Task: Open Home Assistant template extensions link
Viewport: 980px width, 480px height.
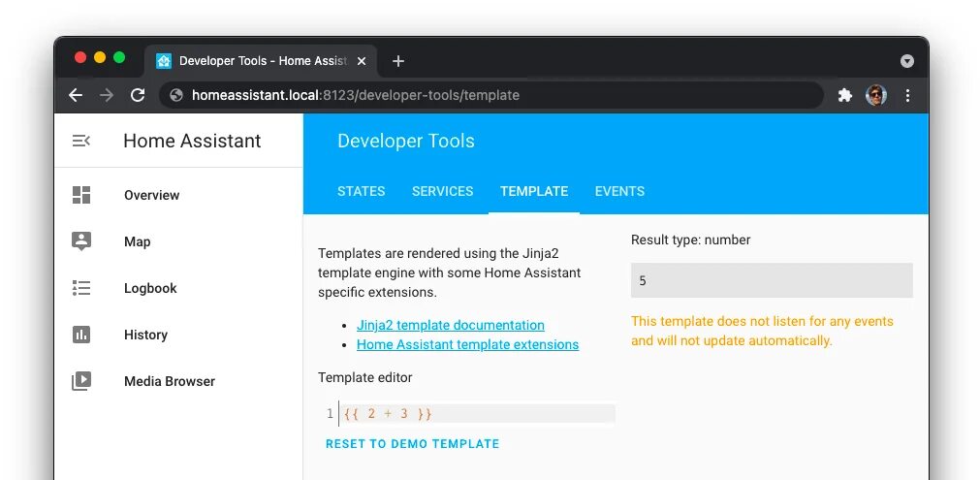Action: [x=467, y=344]
